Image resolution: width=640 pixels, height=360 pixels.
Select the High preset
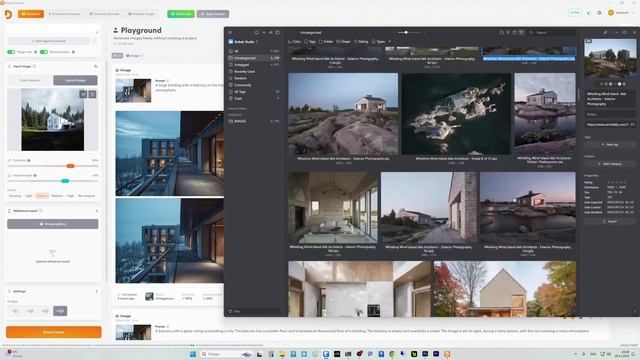tap(71, 196)
